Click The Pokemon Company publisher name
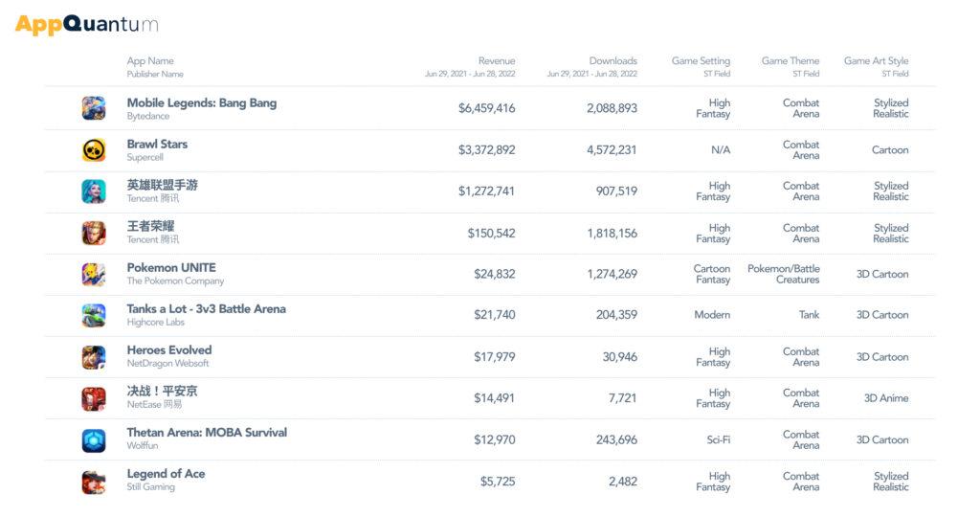This screenshot has height=517, width=980. click(x=175, y=281)
